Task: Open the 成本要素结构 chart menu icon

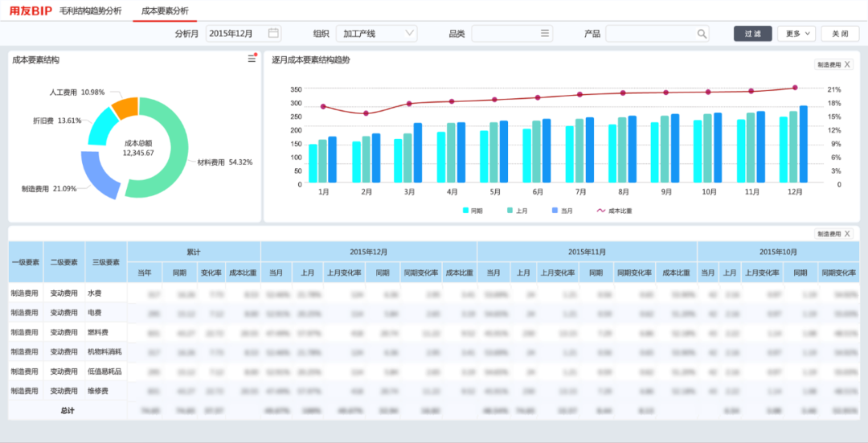Action: (252, 59)
